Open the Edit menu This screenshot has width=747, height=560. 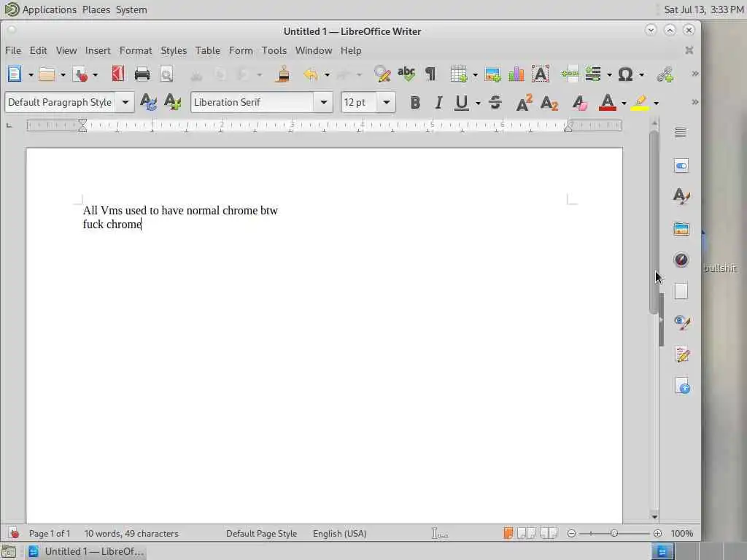pyautogui.click(x=38, y=50)
